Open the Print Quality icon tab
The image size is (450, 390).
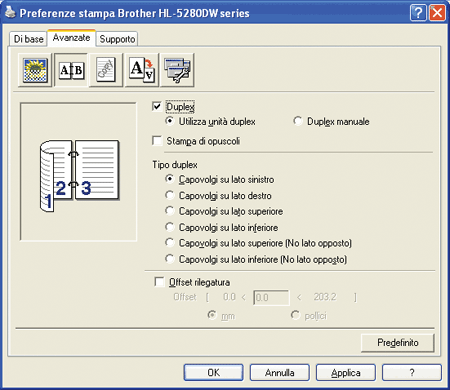coord(35,70)
